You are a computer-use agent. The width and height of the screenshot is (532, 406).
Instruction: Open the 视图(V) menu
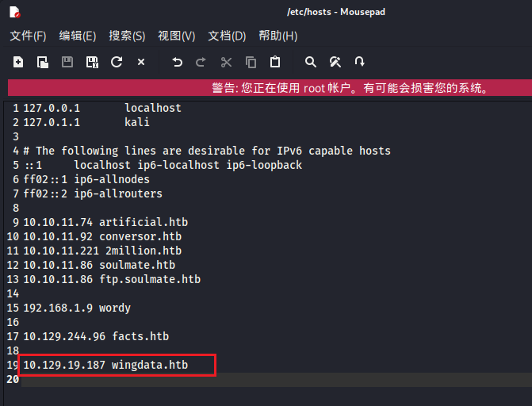[176, 36]
